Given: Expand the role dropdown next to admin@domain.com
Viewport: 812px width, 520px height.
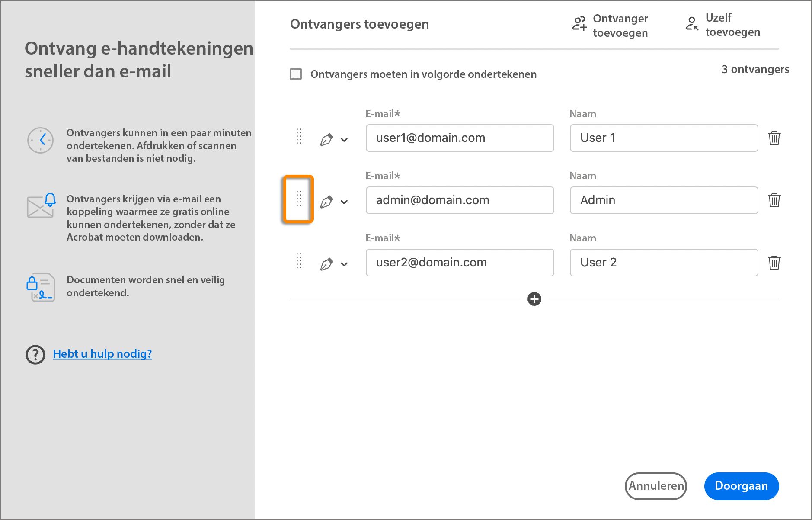Looking at the screenshot, I should pyautogui.click(x=345, y=202).
